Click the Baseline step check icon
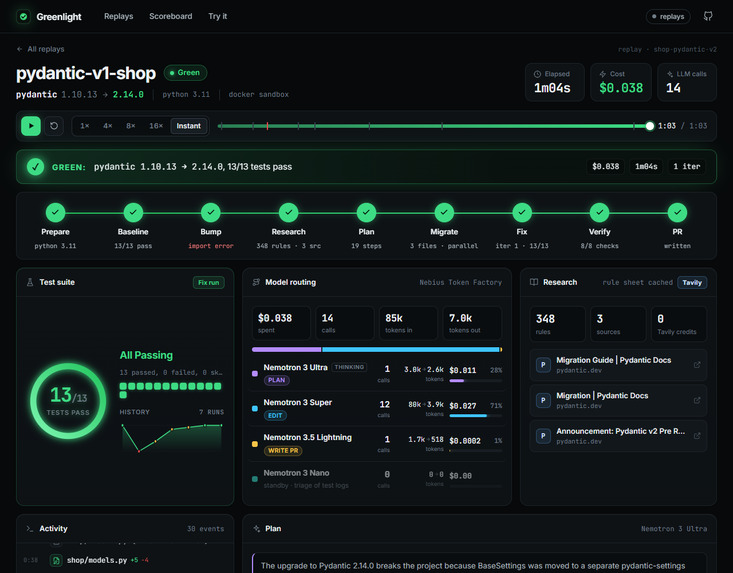733x573 pixels. click(x=133, y=213)
